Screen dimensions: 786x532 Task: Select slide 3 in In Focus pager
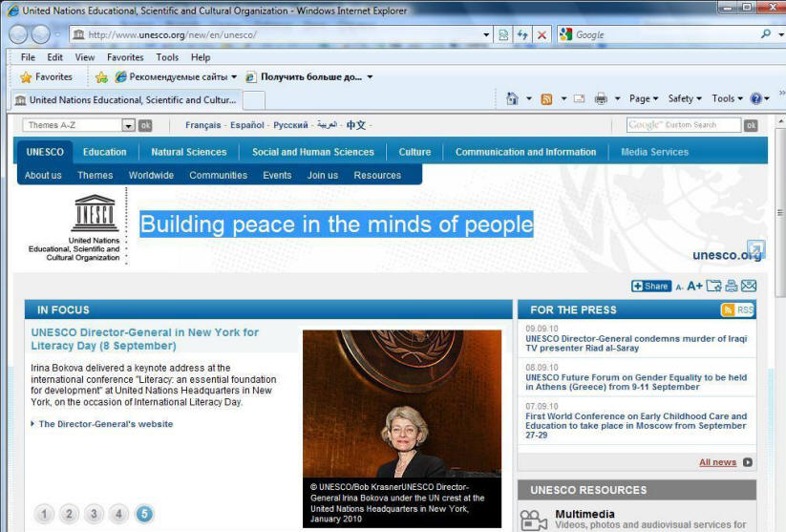(x=94, y=514)
